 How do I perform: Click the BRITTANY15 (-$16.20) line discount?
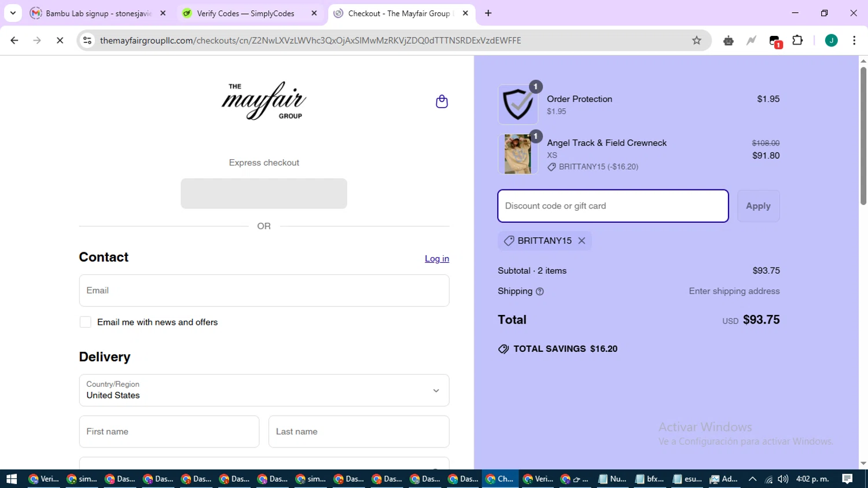pyautogui.click(x=598, y=167)
